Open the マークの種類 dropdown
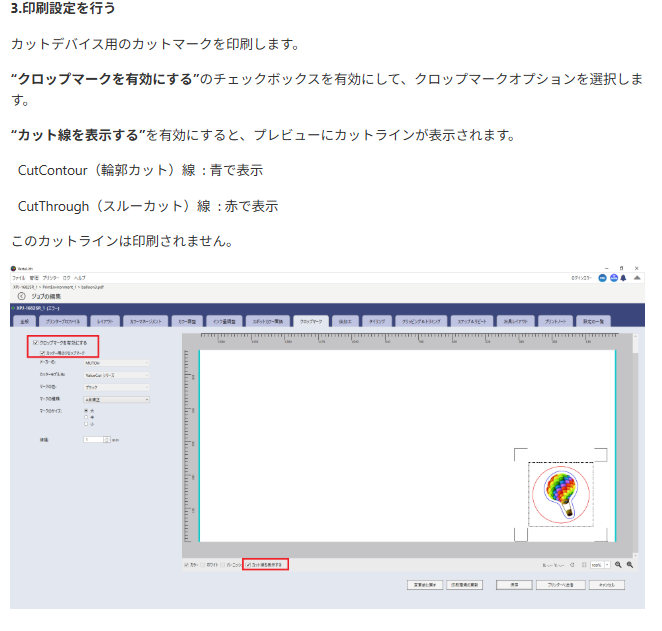 (116, 398)
